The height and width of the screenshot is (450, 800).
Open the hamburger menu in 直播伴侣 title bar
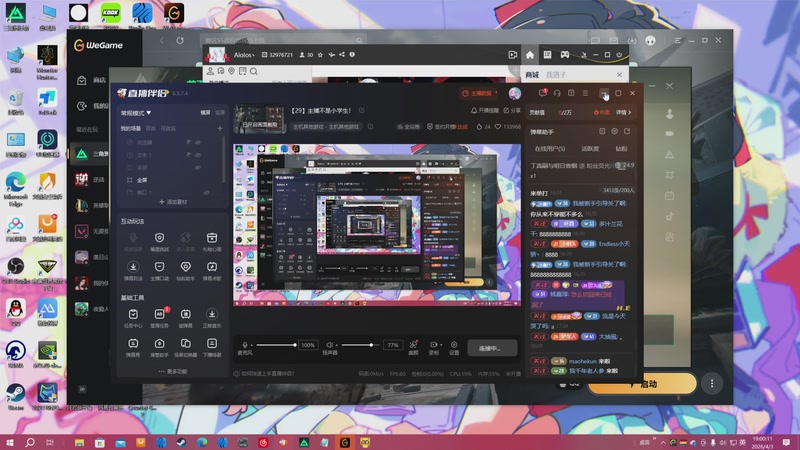585,93
